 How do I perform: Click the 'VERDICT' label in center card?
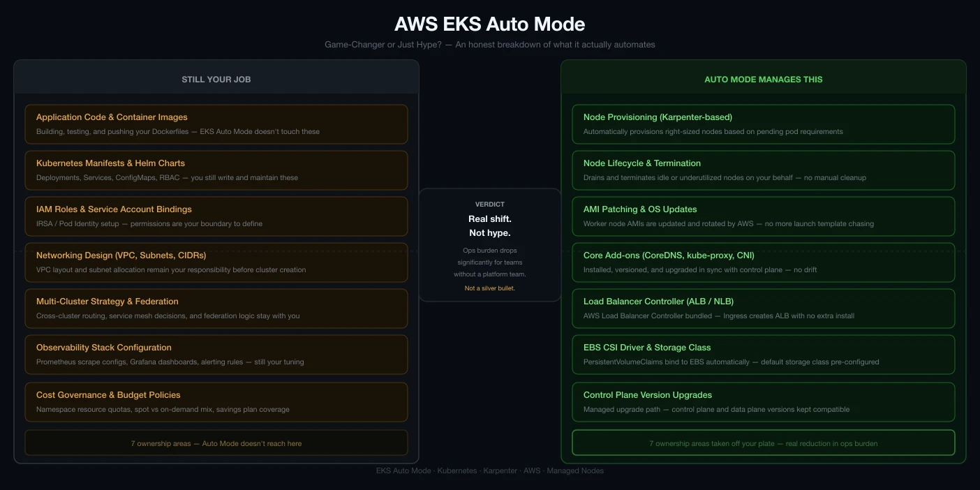click(490, 205)
